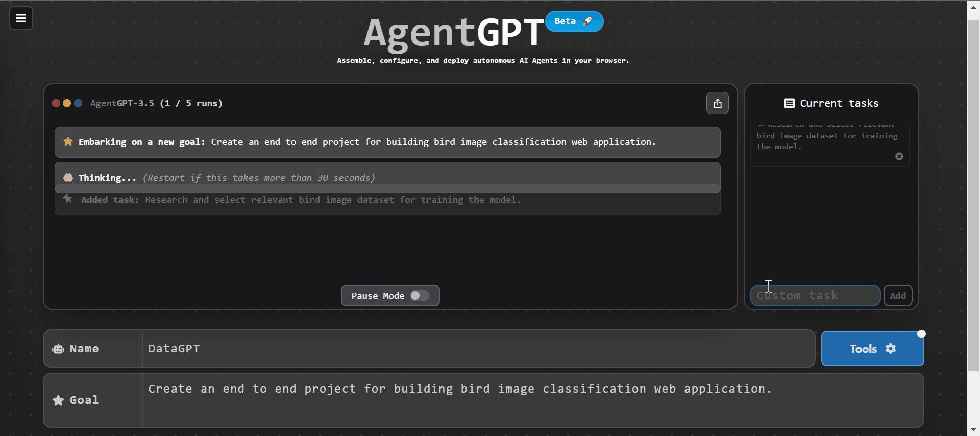The width and height of the screenshot is (980, 436).
Task: Click the robot icon beside Name
Action: 58,349
